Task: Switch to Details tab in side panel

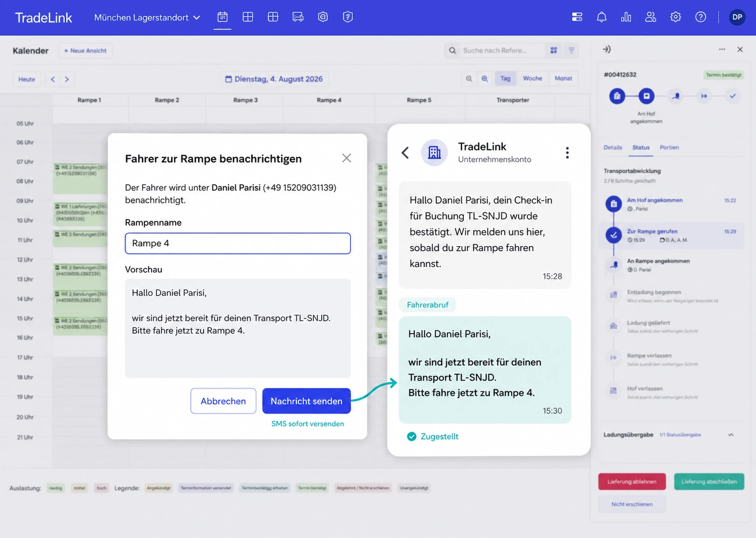Action: click(613, 147)
